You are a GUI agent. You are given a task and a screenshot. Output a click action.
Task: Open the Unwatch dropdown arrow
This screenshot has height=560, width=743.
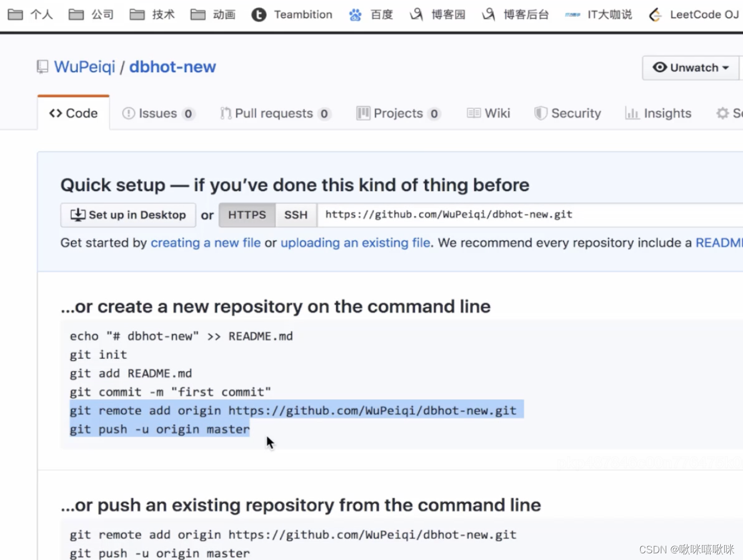tap(725, 68)
